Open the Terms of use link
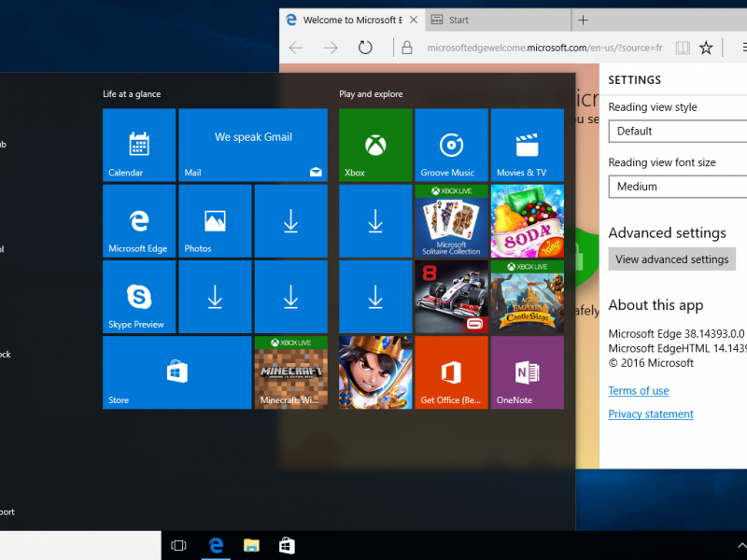Screen dimensions: 747x560 point(639,390)
